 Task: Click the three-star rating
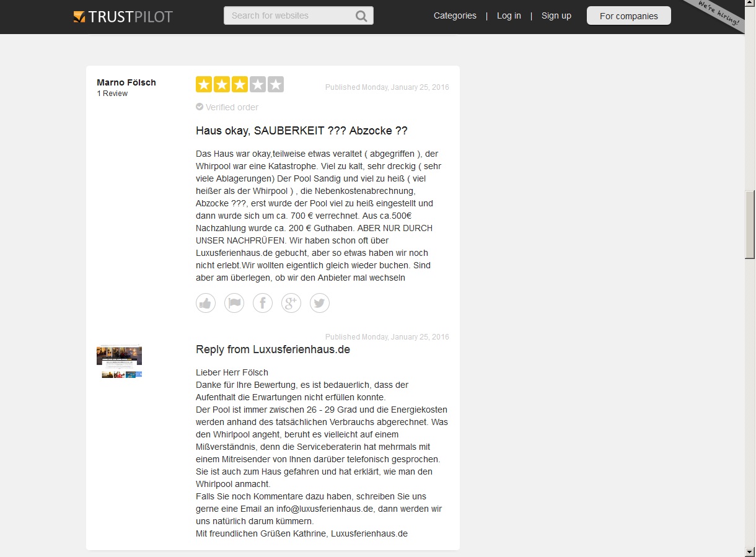point(240,84)
